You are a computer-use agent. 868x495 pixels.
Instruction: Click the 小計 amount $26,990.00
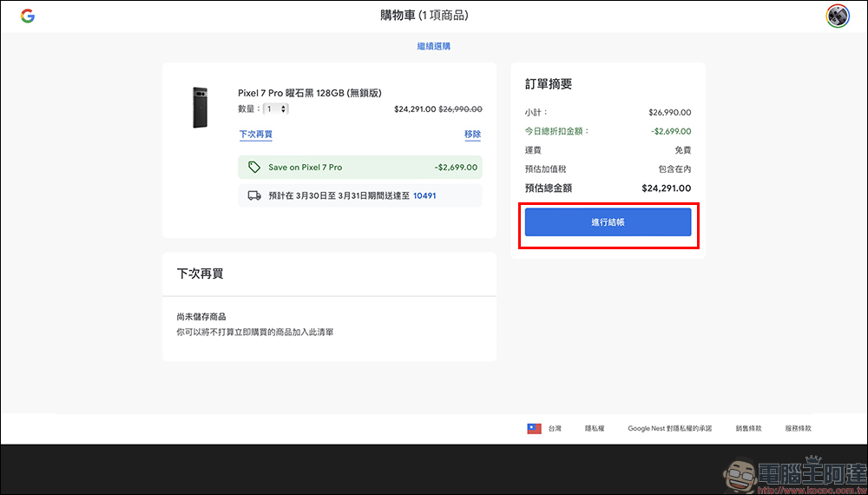pyautogui.click(x=670, y=112)
